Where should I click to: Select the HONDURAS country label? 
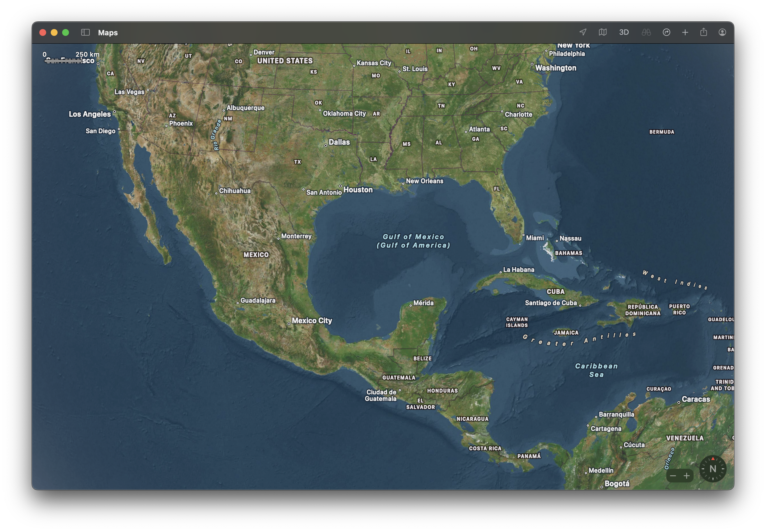(x=442, y=391)
